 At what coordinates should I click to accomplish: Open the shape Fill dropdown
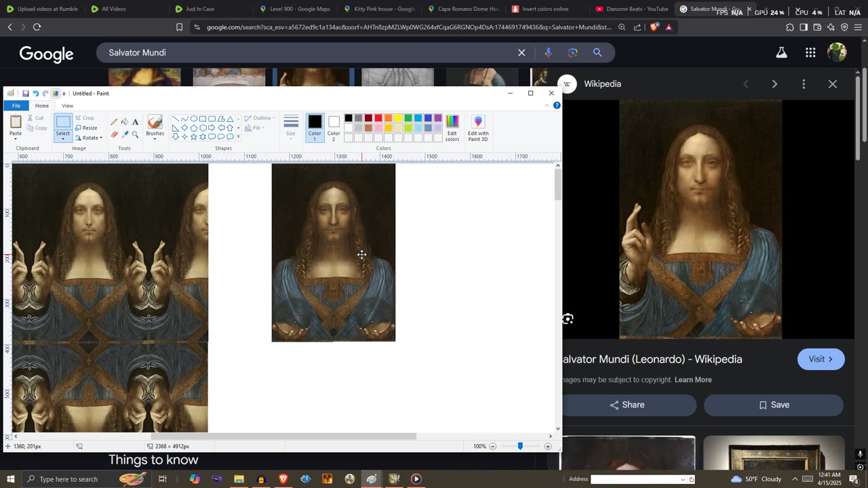coord(254,127)
